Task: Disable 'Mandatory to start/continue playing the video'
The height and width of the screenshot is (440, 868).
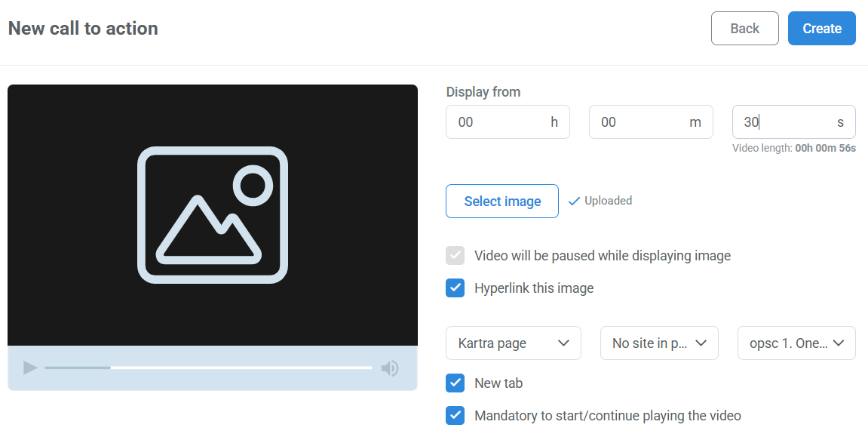Action: [455, 415]
